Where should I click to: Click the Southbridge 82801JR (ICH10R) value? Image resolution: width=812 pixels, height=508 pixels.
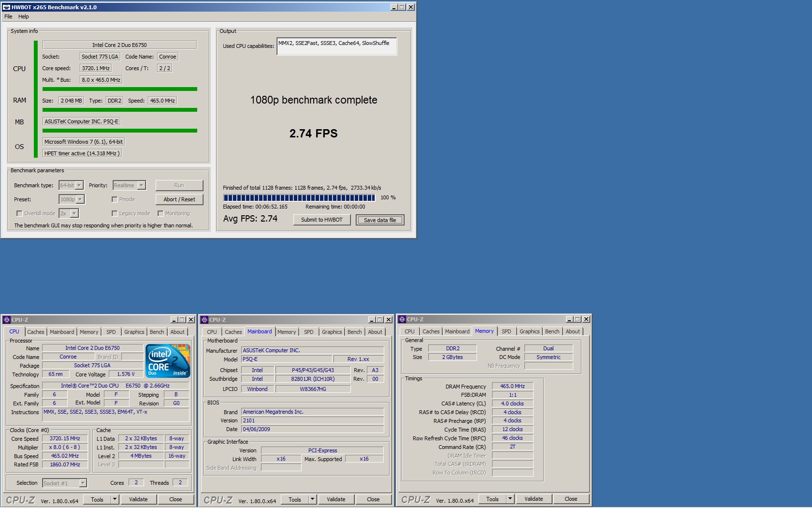tap(313, 379)
